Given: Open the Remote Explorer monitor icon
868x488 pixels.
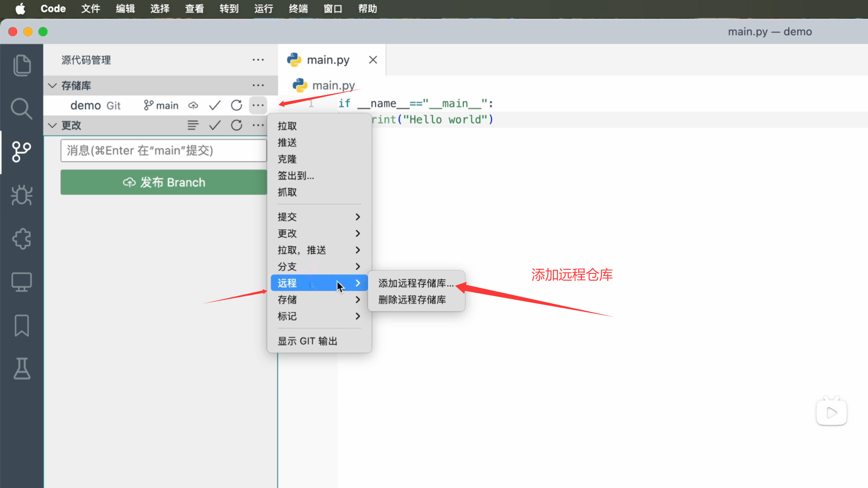Looking at the screenshot, I should 22,282.
